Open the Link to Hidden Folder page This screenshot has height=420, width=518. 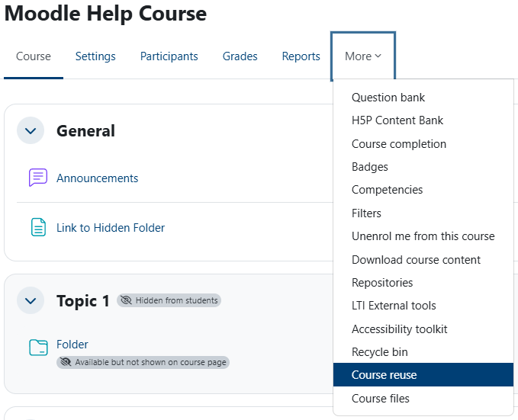pyautogui.click(x=111, y=228)
